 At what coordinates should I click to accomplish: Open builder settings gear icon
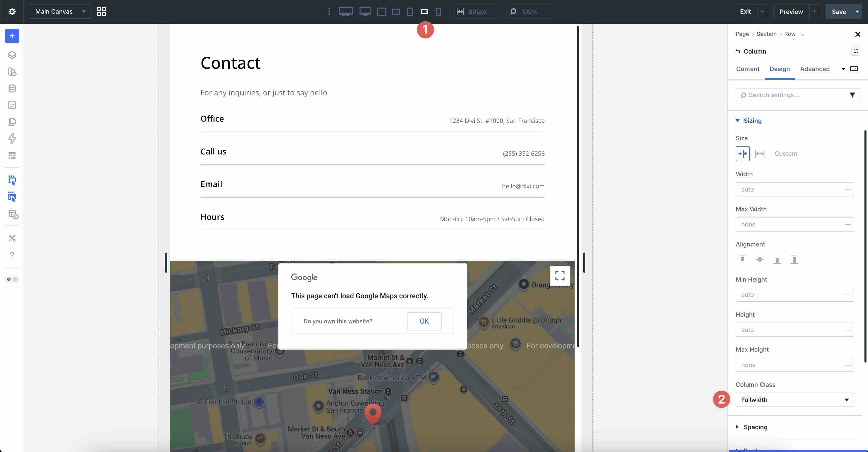[x=12, y=12]
